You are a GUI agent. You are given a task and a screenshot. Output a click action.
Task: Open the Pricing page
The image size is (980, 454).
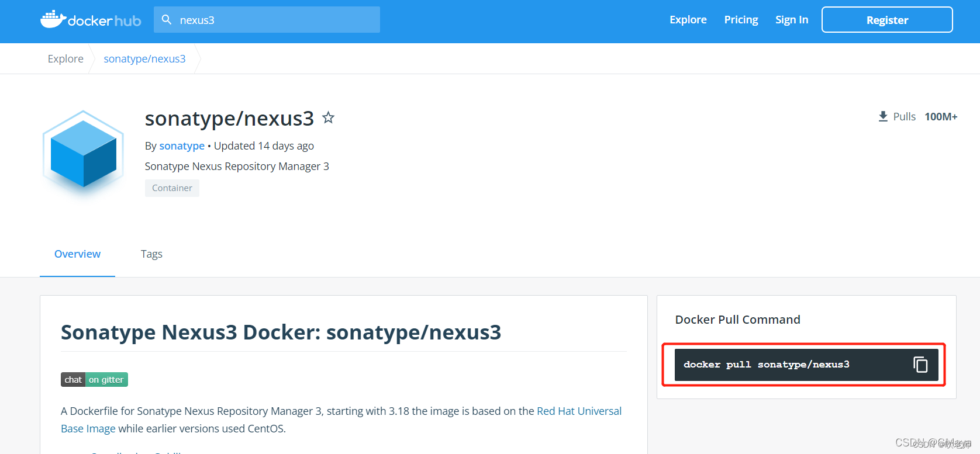pyautogui.click(x=741, y=20)
